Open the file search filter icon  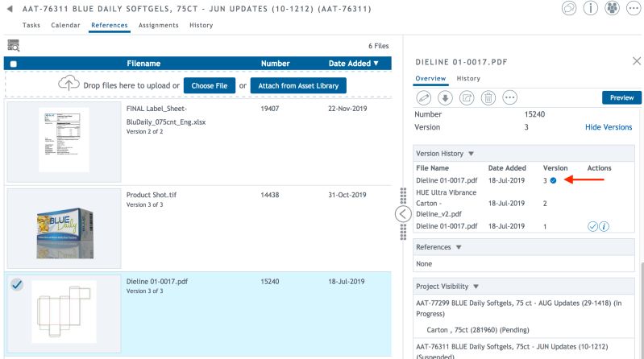pos(13,45)
